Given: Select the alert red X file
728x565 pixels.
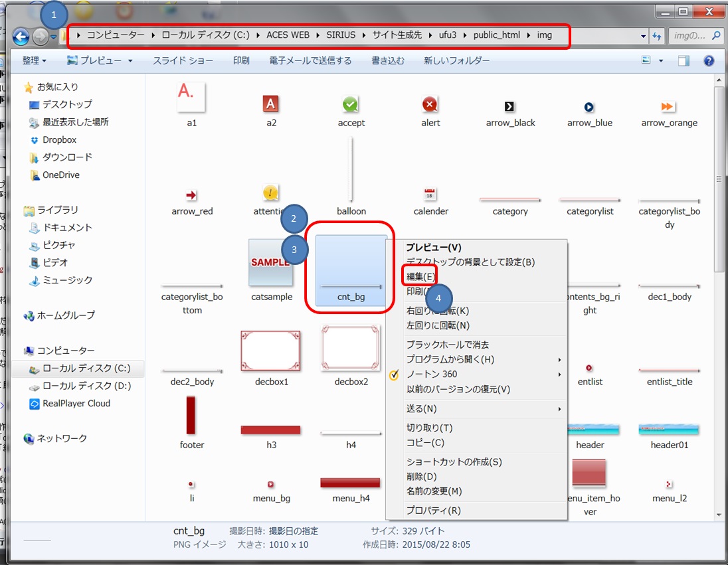Looking at the screenshot, I should [x=430, y=105].
